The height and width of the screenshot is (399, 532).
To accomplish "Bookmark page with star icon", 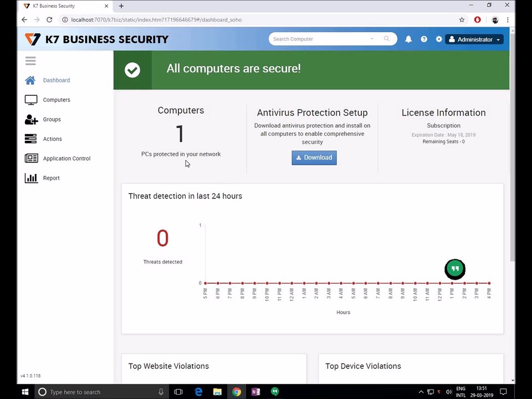I will click(x=462, y=20).
